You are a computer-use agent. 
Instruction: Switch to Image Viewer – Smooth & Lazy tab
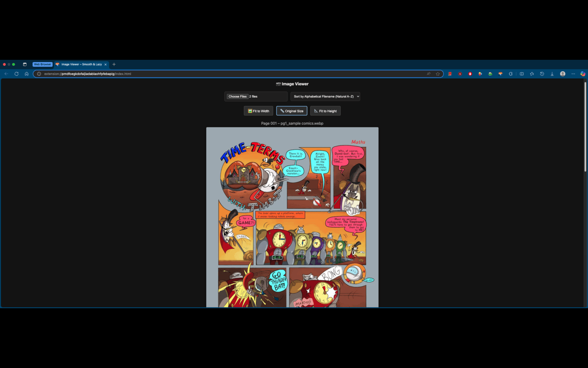pos(81,64)
